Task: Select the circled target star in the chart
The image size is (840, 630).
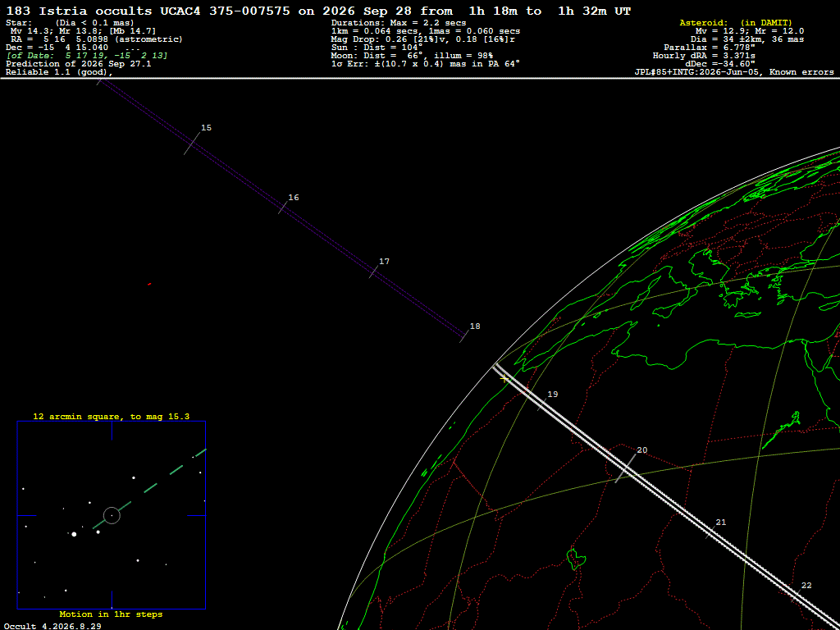Action: (112, 515)
